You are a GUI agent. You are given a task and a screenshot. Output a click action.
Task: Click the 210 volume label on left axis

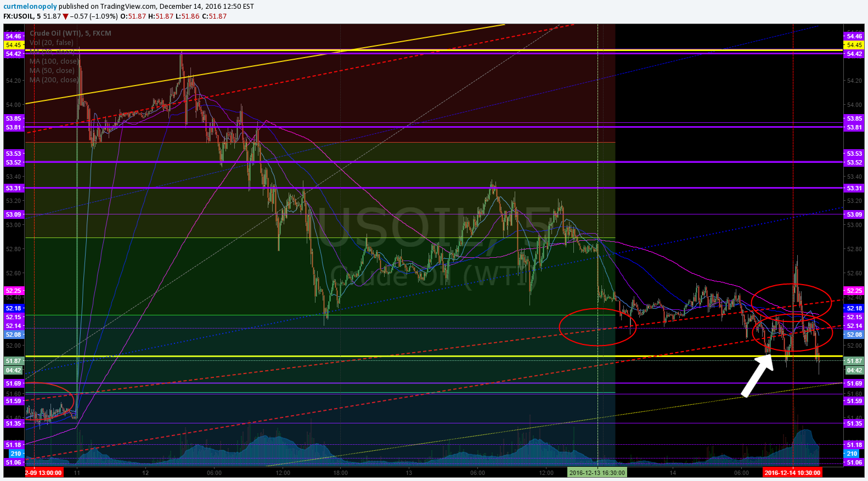point(15,454)
